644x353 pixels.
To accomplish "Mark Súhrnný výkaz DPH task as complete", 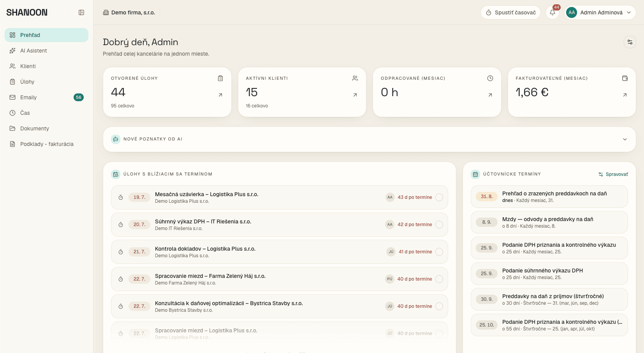I will [x=439, y=225].
